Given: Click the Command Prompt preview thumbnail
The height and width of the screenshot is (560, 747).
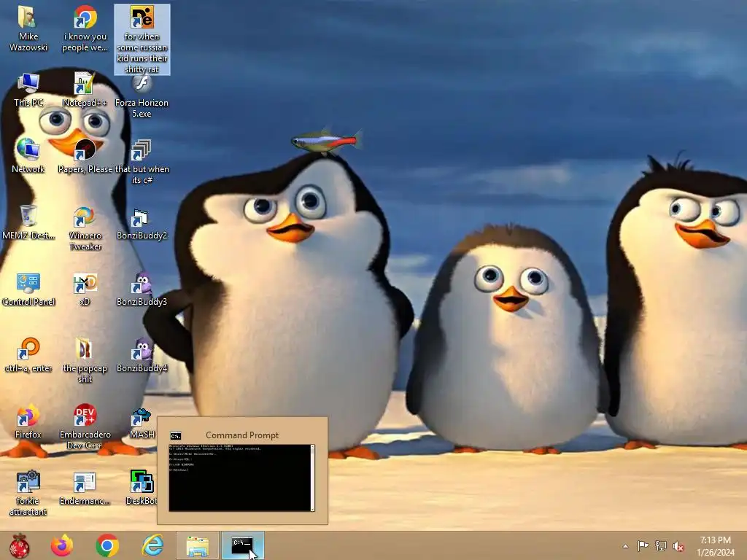Looking at the screenshot, I should click(242, 478).
